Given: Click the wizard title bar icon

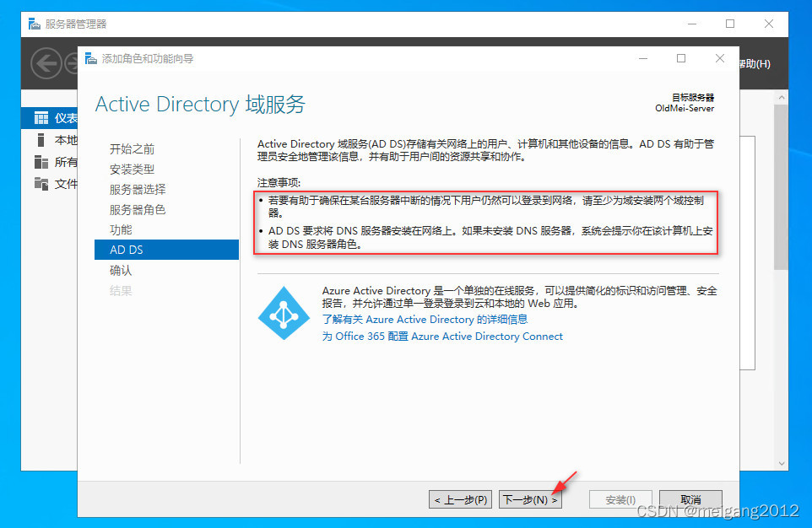Looking at the screenshot, I should coord(90,58).
